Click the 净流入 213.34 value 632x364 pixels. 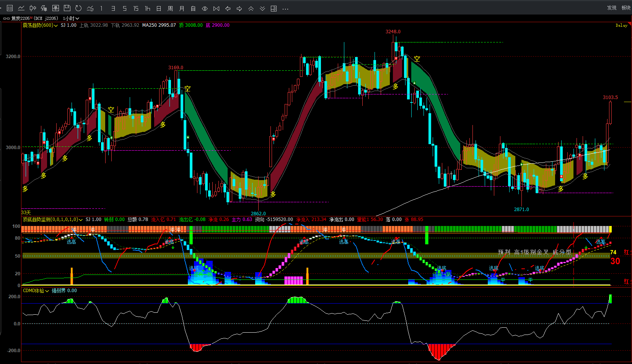311,219
